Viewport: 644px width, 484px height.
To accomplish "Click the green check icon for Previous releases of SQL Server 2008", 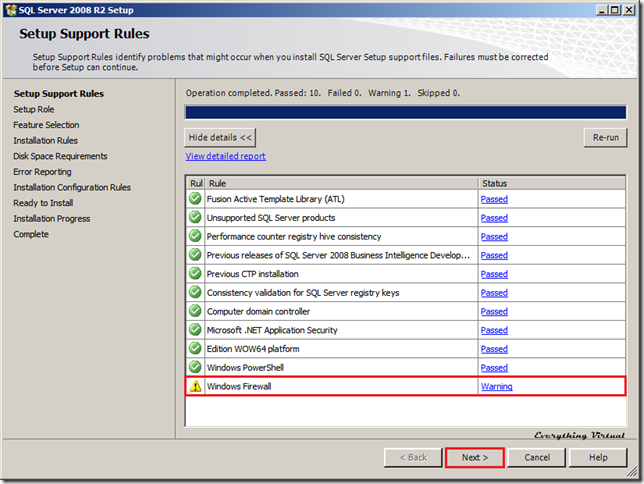I will [195, 255].
